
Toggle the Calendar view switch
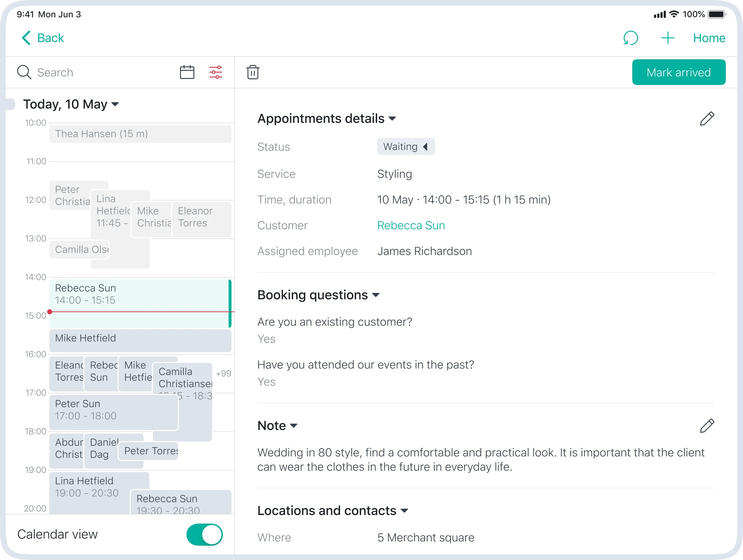[x=205, y=535]
